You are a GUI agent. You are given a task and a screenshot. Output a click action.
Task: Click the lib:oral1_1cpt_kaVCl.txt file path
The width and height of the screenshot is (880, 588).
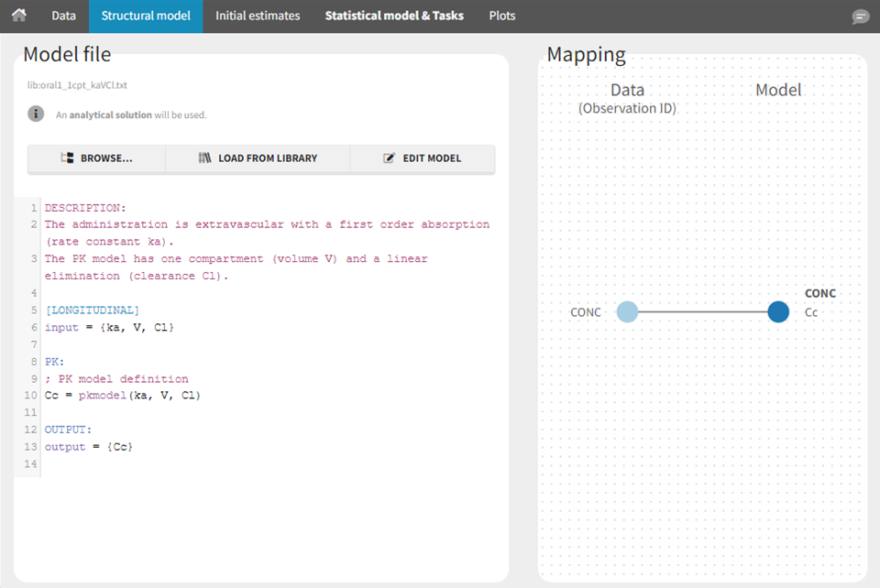77,85
